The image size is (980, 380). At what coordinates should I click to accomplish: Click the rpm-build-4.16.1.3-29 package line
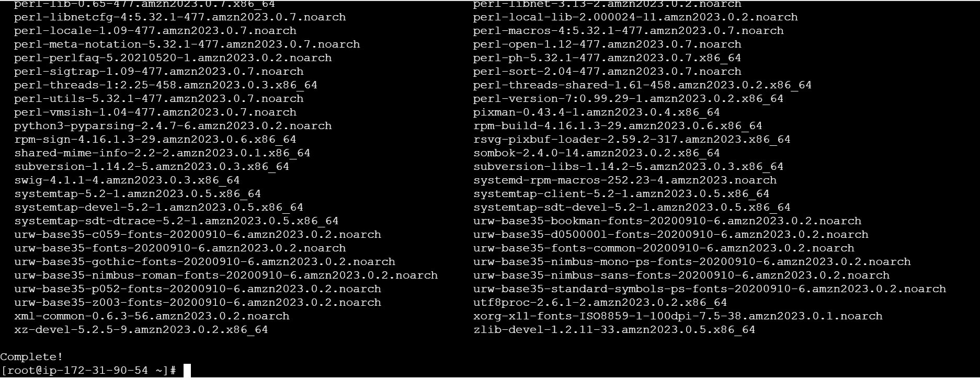[x=618, y=126]
